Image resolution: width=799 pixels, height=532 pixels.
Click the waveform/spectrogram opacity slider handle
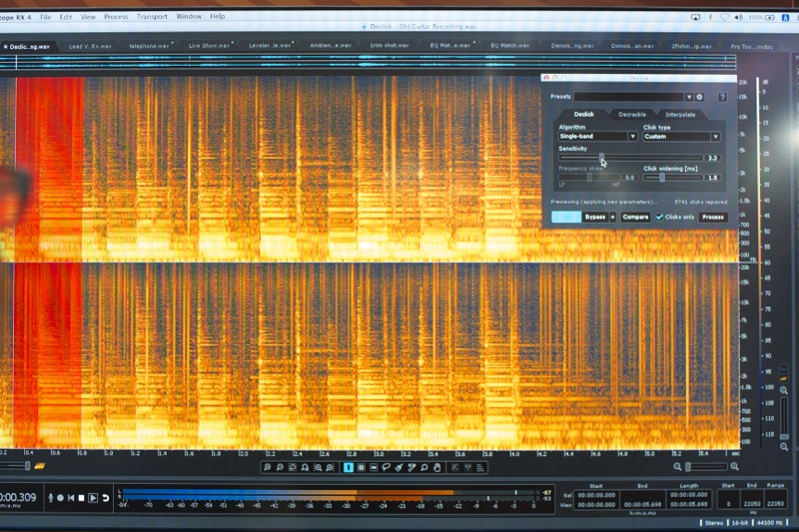coord(28,466)
